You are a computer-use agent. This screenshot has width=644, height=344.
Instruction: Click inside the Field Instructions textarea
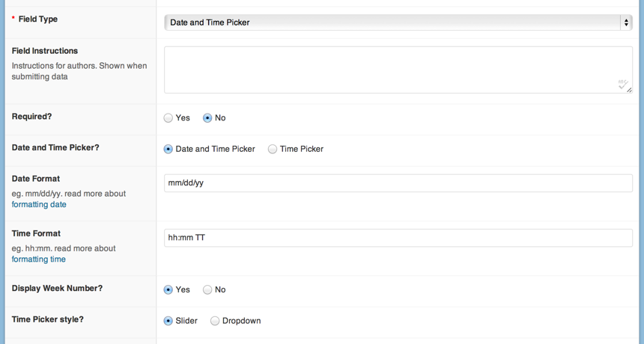tap(389, 70)
